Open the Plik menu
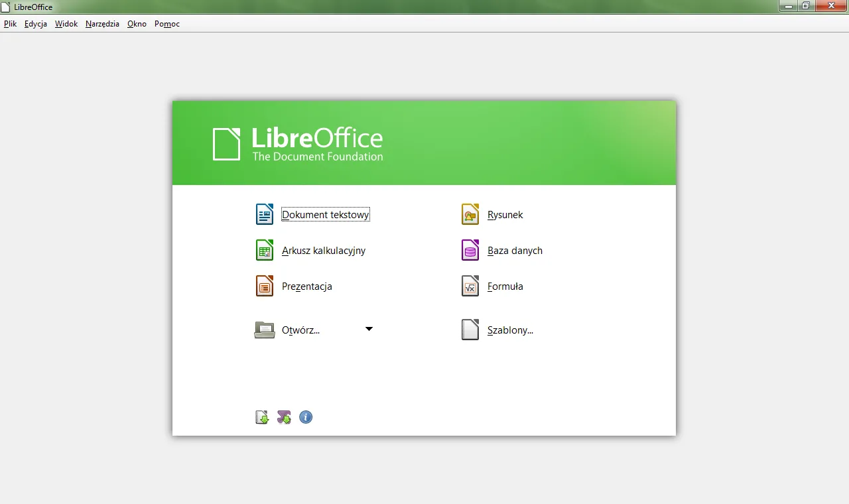 coord(10,24)
